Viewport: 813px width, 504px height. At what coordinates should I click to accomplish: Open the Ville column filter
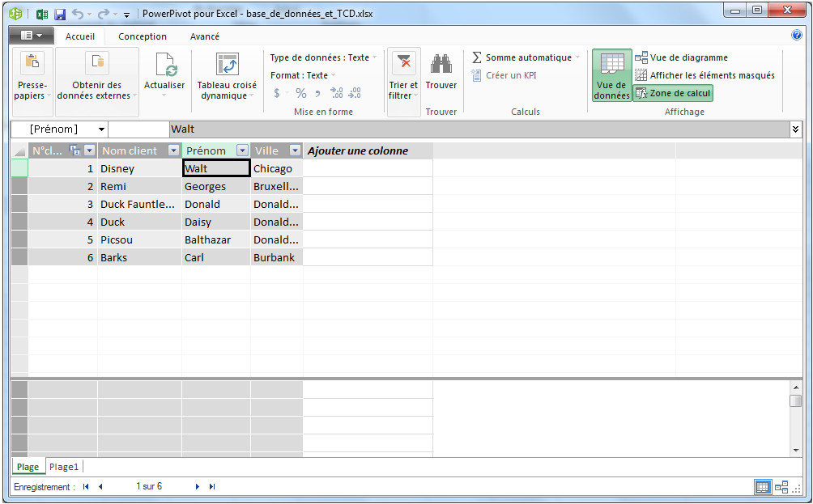tap(295, 150)
